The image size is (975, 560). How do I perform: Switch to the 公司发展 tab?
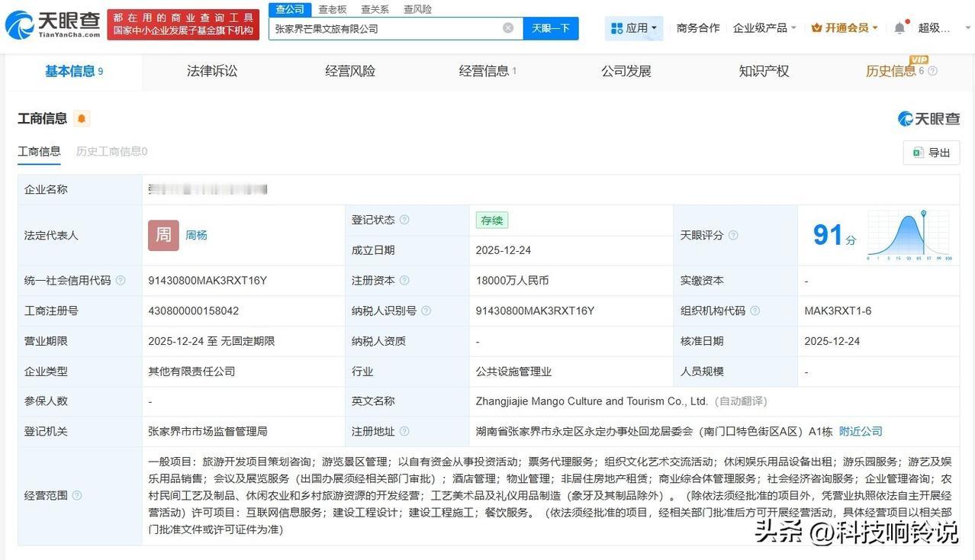[626, 72]
